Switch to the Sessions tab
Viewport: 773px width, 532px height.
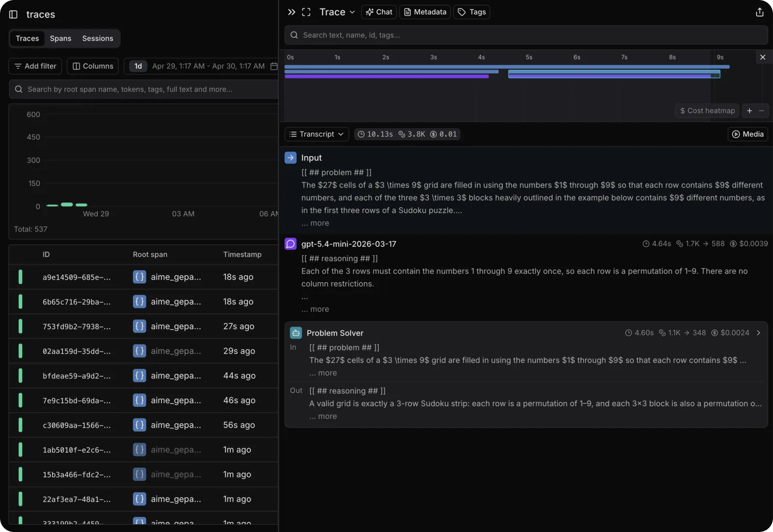pos(98,39)
